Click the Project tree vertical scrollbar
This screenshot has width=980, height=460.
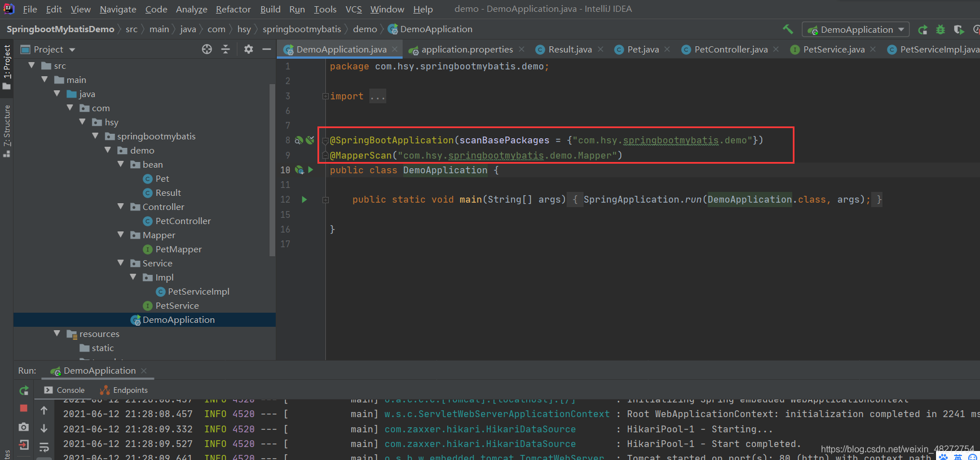(x=272, y=169)
